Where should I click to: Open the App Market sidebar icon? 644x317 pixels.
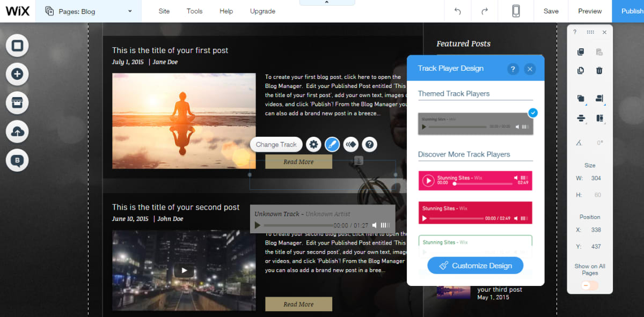coord(17,103)
